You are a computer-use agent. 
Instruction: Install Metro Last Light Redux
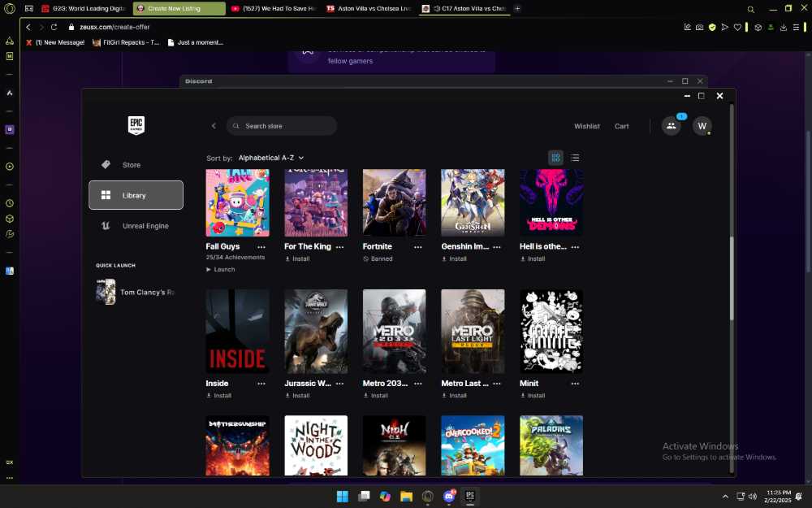point(454,396)
